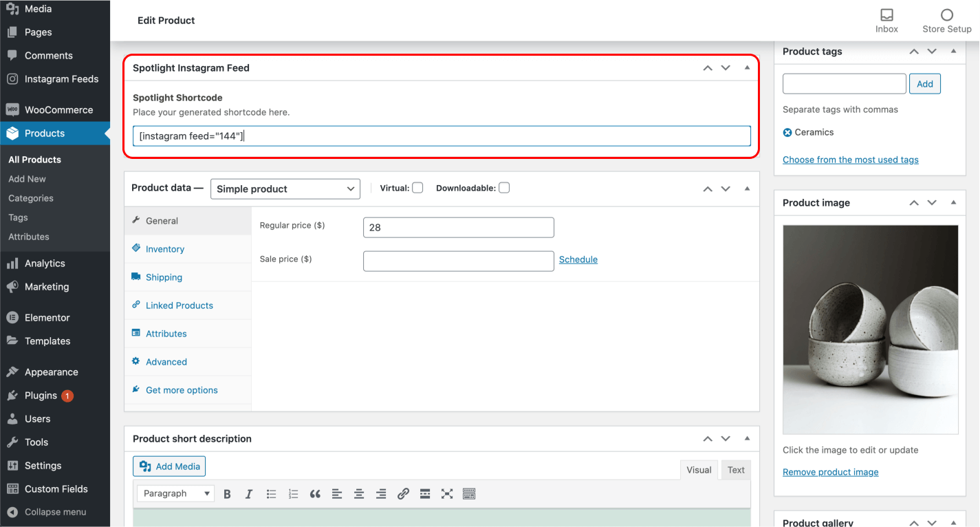
Task: Open the Paragraph format dropdown
Action: click(176, 493)
